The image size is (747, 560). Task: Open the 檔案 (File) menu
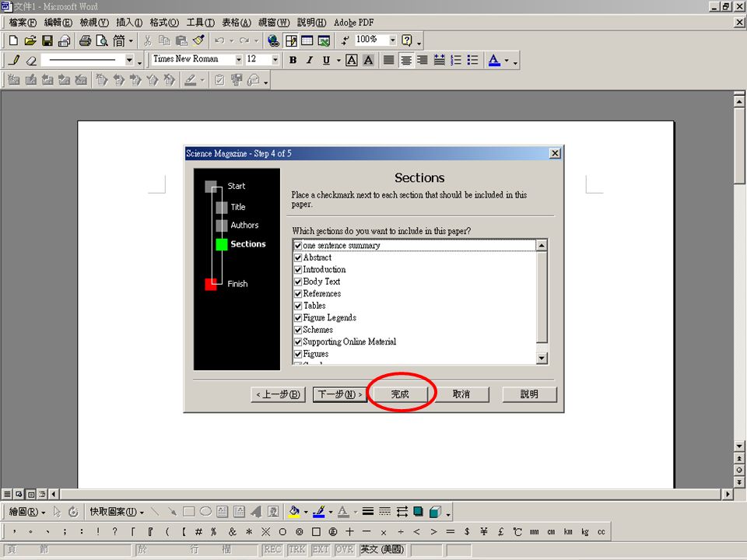click(23, 23)
